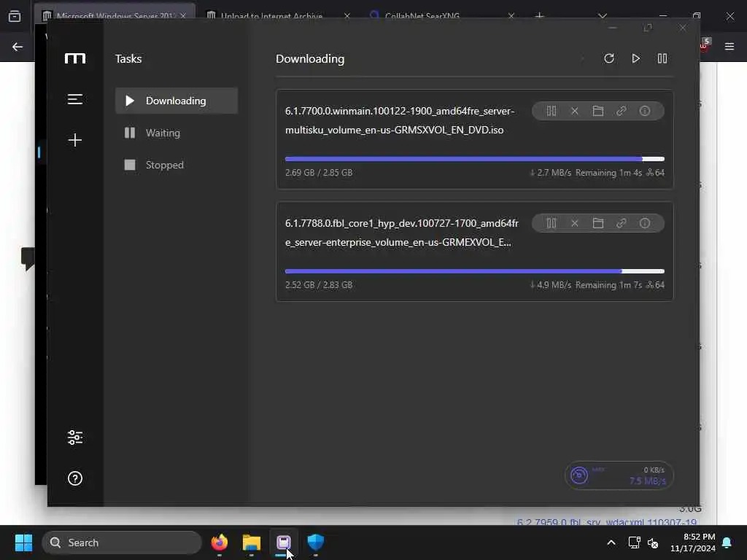Open the Firefox View icon in browser
The image size is (747, 560).
15,16
